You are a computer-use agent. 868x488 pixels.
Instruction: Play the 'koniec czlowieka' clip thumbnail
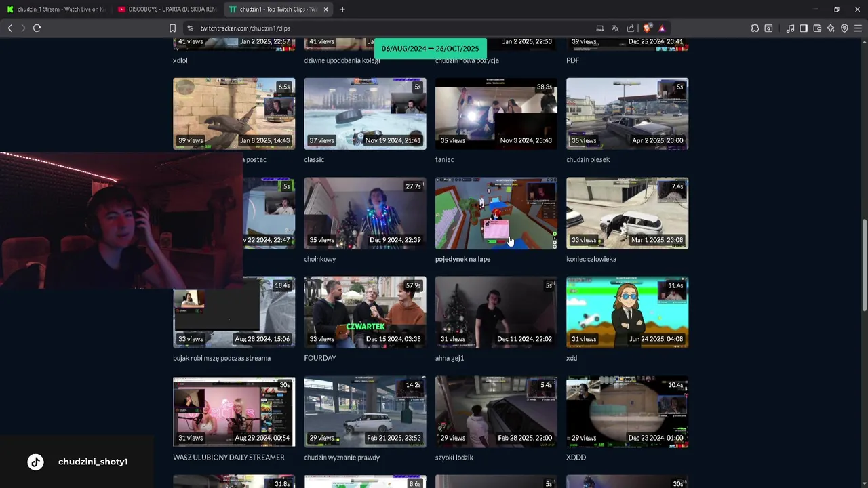pyautogui.click(x=627, y=213)
